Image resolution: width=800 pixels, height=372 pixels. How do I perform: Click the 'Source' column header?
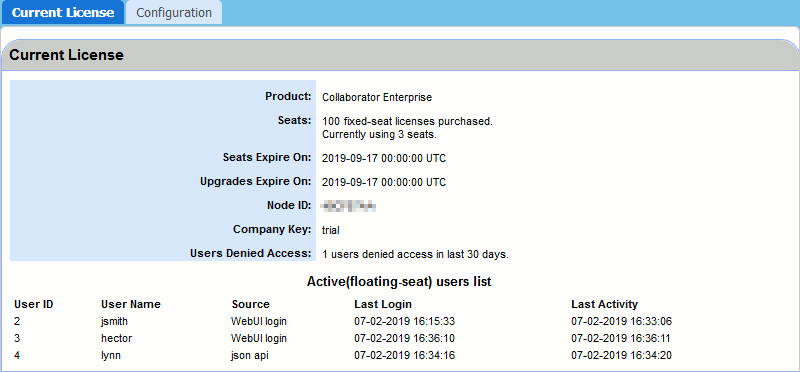pos(251,305)
